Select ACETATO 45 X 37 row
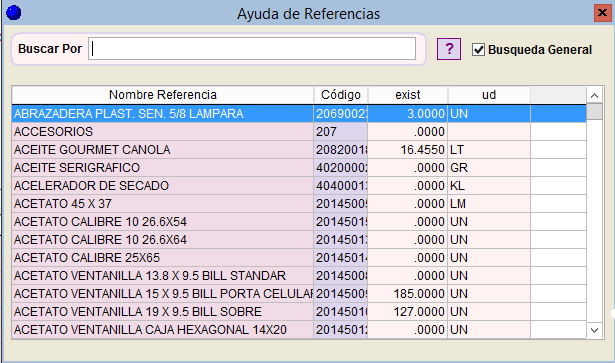 click(299, 204)
